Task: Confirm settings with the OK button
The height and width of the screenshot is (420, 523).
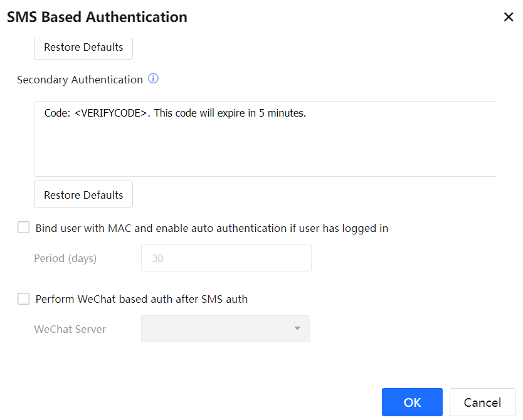Action: [412, 402]
